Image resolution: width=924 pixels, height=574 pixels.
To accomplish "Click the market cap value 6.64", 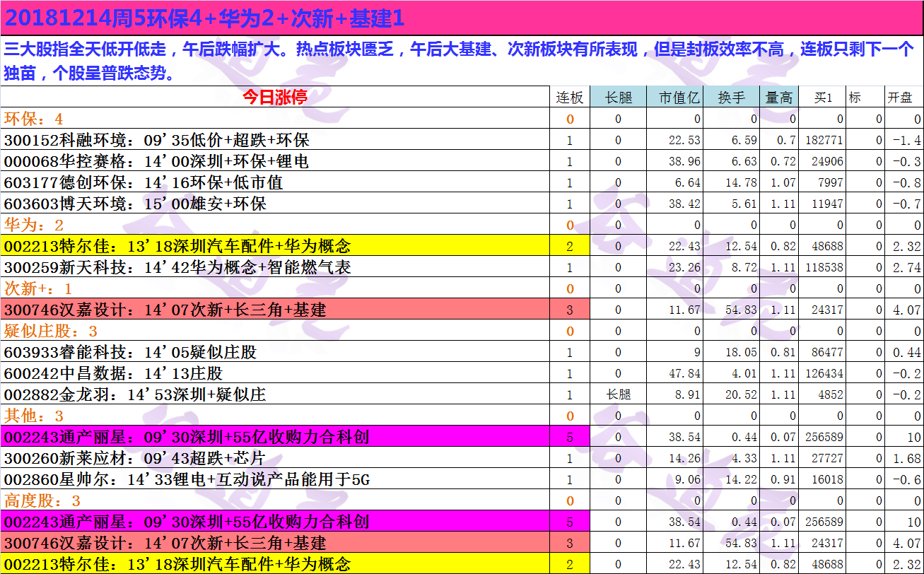I will coord(688,183).
